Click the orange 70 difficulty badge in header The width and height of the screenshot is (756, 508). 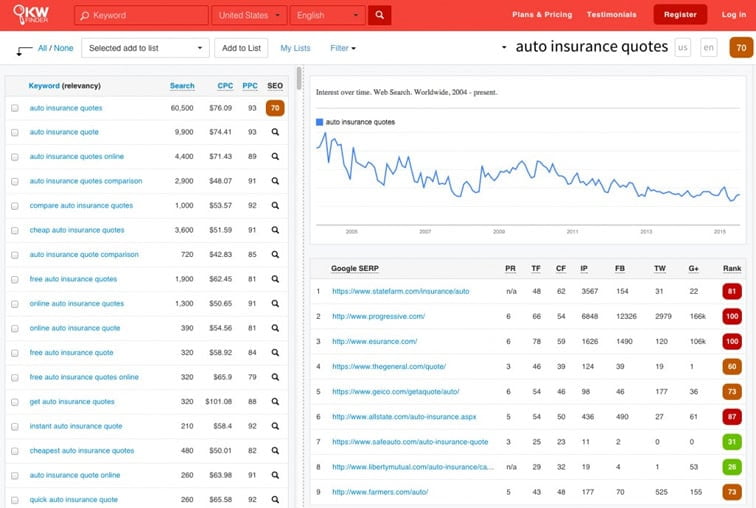(x=741, y=48)
